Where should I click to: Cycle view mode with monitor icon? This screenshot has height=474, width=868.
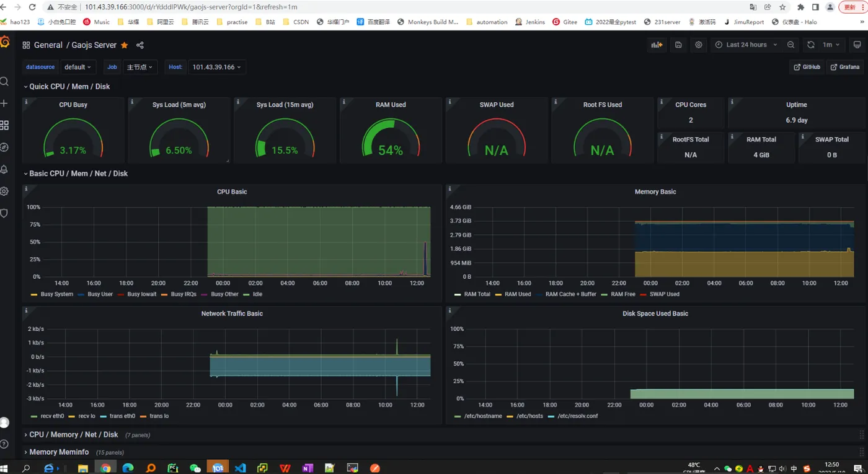click(857, 45)
